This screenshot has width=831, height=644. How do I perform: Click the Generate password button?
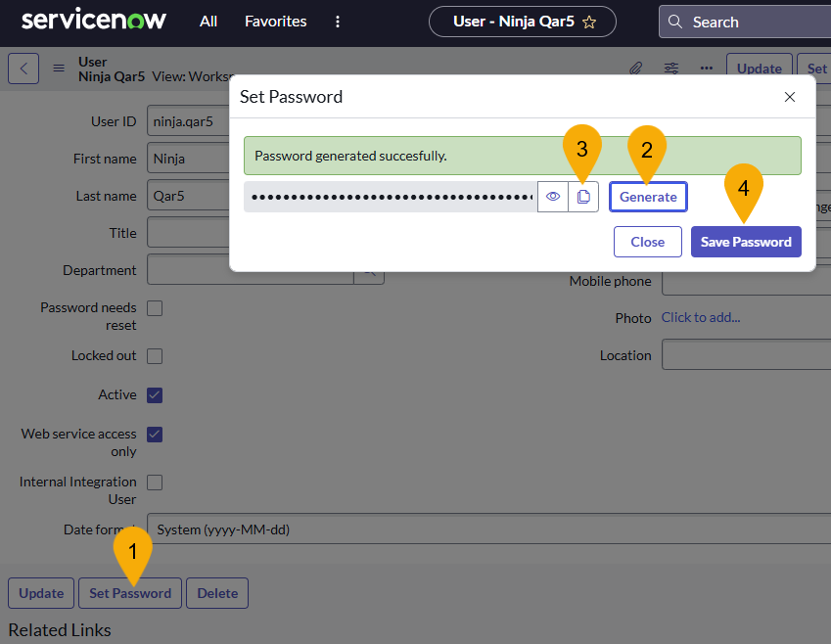[648, 196]
